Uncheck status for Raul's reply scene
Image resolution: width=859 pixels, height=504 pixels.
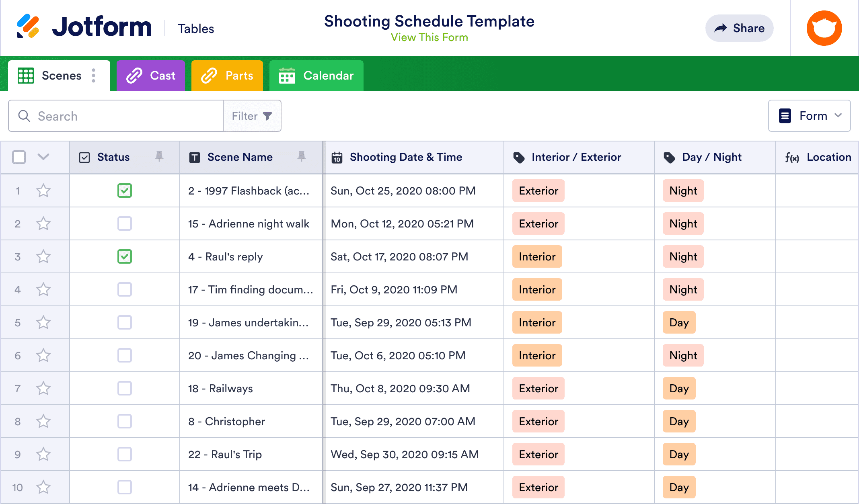pos(125,256)
